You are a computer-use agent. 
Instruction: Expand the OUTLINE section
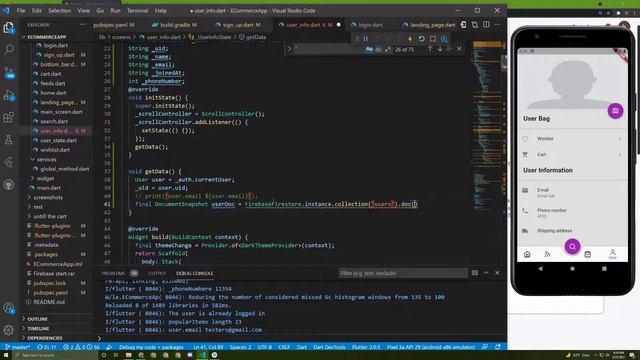(38, 319)
